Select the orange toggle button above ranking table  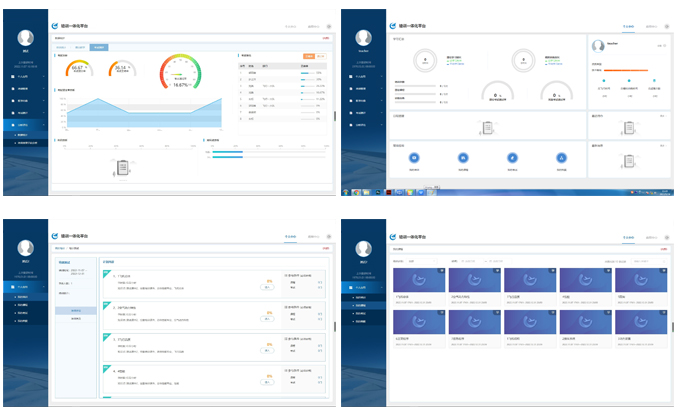coord(310,56)
